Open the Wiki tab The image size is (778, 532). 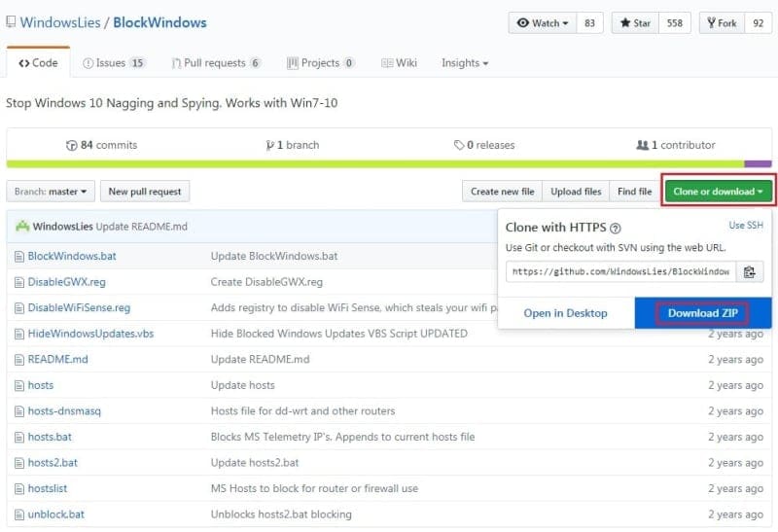point(399,63)
